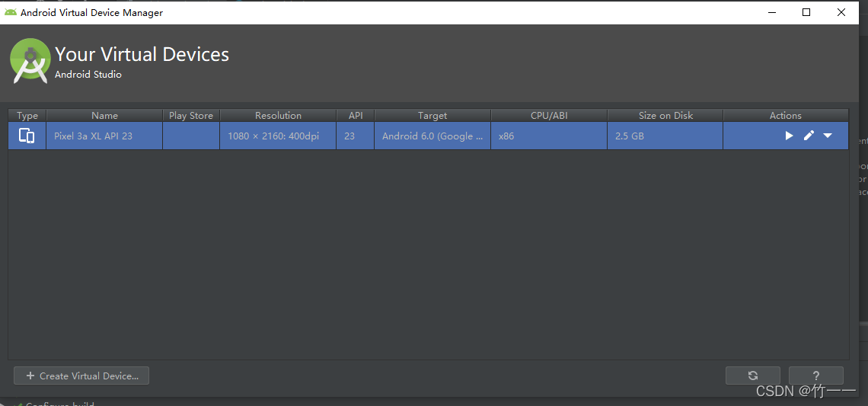Sort by the Size on Disk column header
The height and width of the screenshot is (406, 868).
point(665,115)
